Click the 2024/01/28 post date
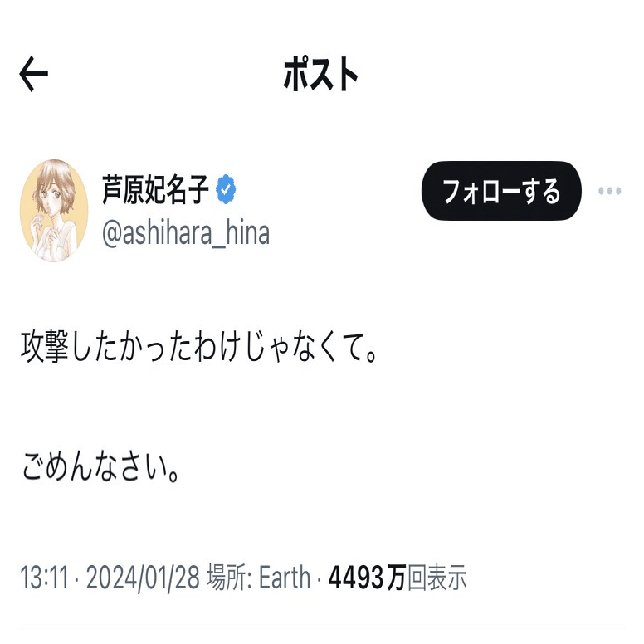The height and width of the screenshot is (644, 644). (143, 578)
